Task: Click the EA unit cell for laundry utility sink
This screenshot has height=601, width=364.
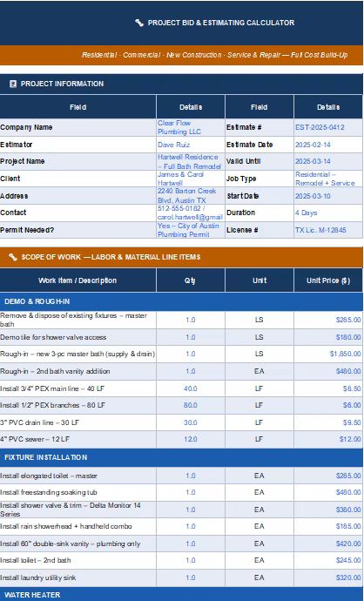Action: (x=260, y=577)
